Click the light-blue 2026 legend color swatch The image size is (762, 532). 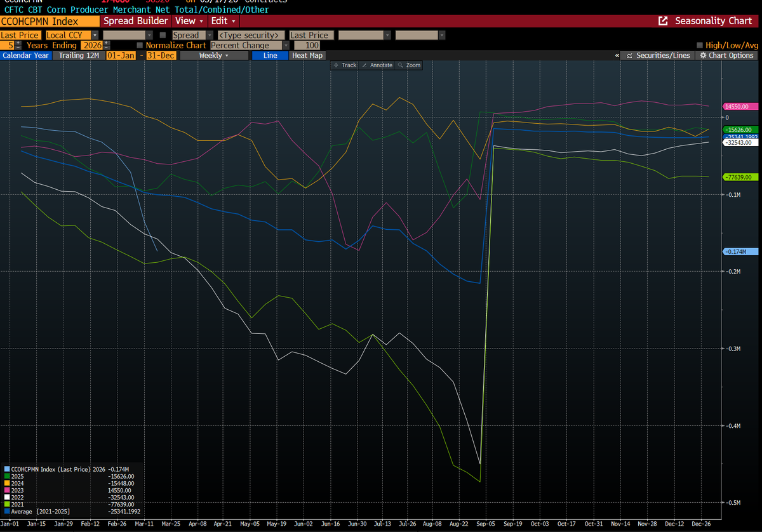click(7, 467)
